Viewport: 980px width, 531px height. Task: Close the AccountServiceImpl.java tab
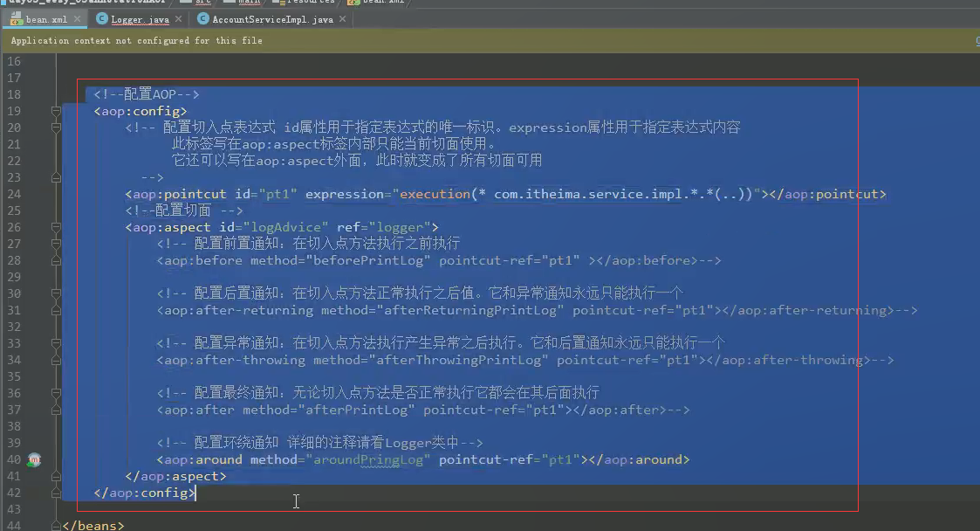tap(342, 18)
